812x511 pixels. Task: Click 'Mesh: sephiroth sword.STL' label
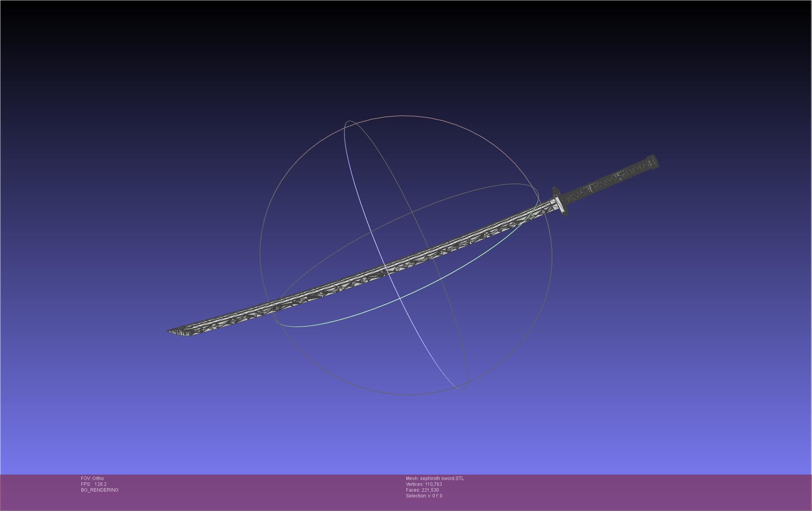435,478
